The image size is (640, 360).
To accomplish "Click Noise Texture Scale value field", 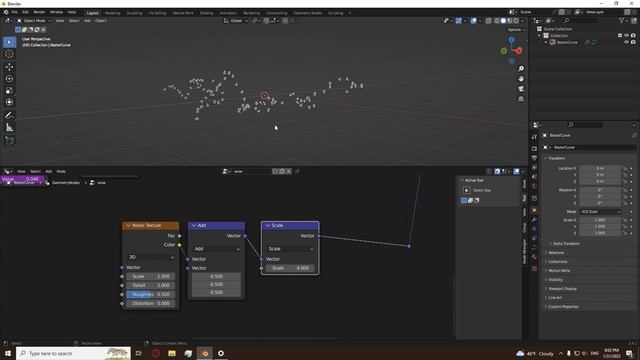I will [151, 276].
